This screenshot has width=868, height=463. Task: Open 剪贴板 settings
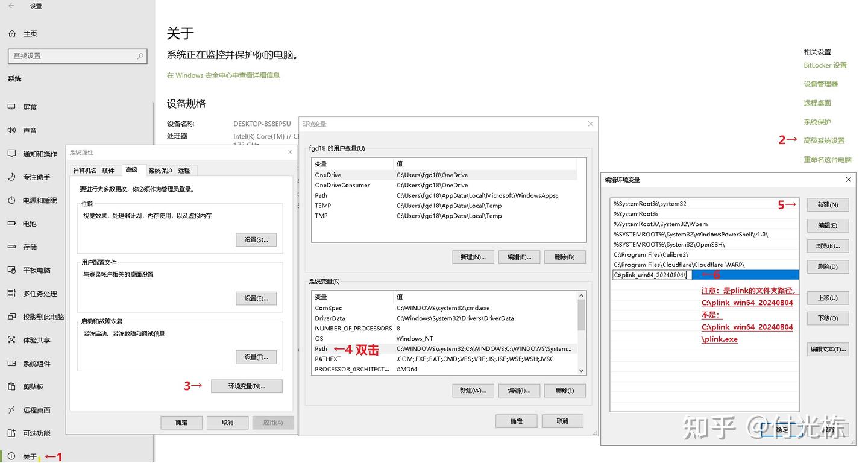[x=30, y=386]
